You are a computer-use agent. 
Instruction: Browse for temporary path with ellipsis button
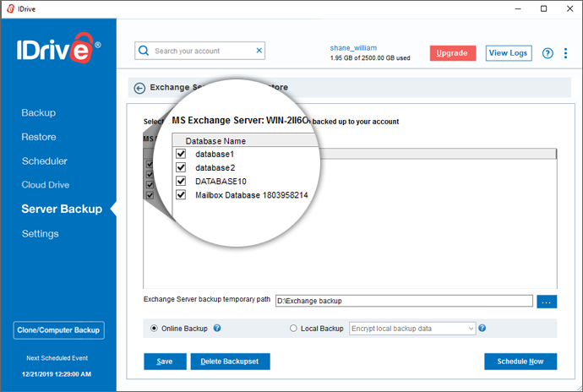547,302
